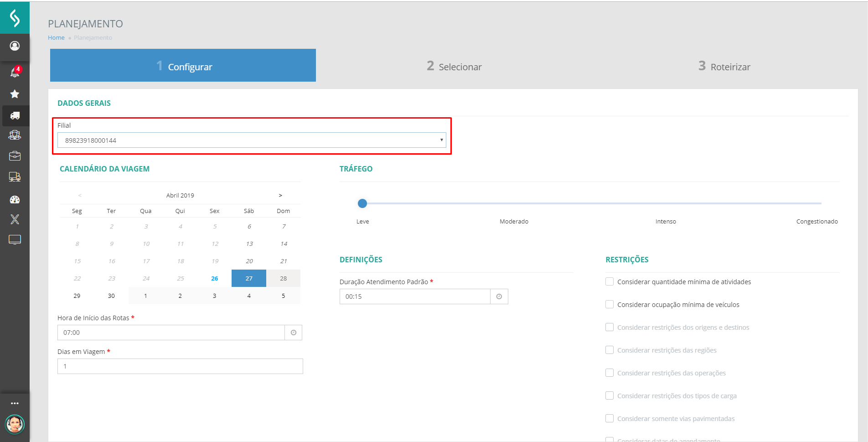Image resolution: width=868 pixels, height=442 pixels.
Task: Open the briefcase icon in sidebar
Action: coord(15,156)
